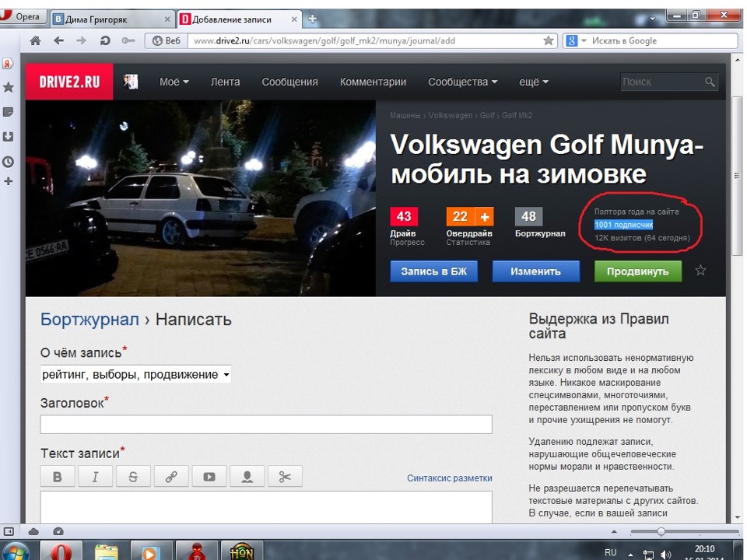The height and width of the screenshot is (560, 747).
Task: Expand the Моё dropdown menu
Action: (174, 82)
